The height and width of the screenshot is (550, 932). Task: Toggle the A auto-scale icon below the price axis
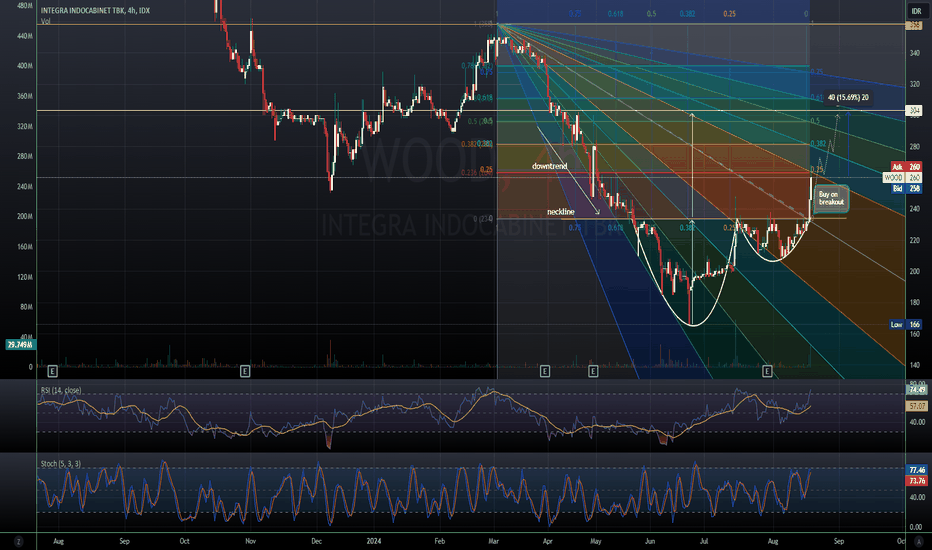[x=918, y=542]
